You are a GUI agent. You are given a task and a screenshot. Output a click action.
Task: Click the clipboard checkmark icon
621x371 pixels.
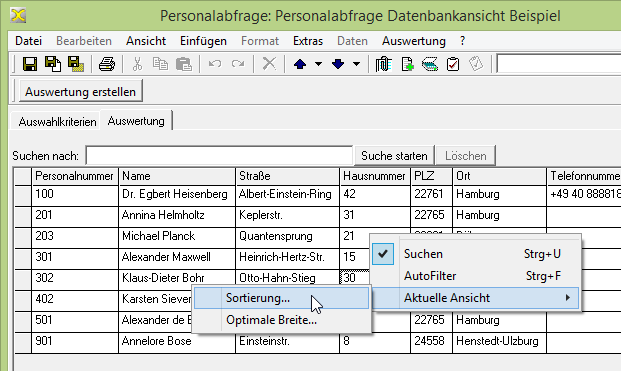coord(453,64)
